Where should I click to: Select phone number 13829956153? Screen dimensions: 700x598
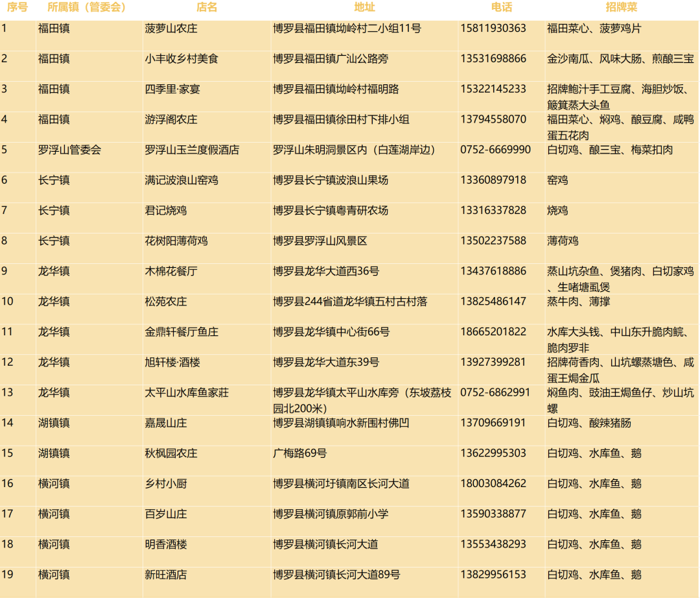click(x=493, y=575)
